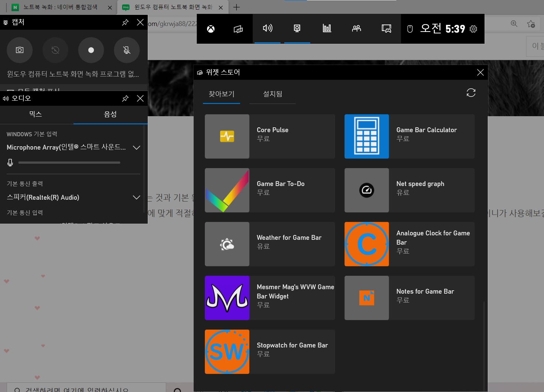Open the Xbox Social widget icon
This screenshot has height=392, width=544.
tap(357, 29)
